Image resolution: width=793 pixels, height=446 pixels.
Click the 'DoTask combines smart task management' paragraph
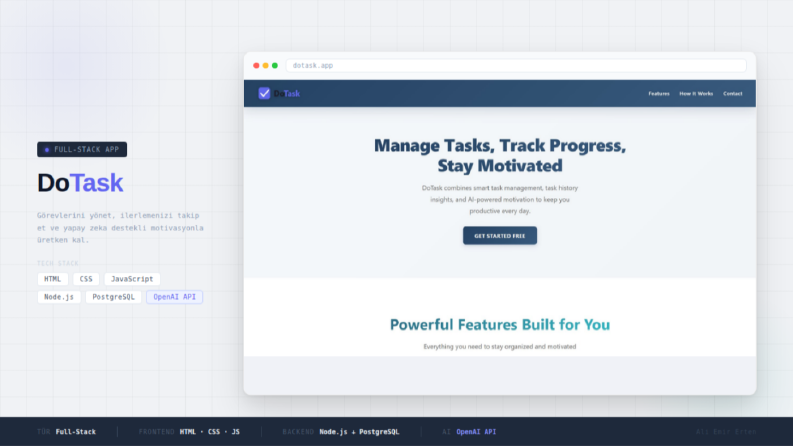tap(500, 199)
